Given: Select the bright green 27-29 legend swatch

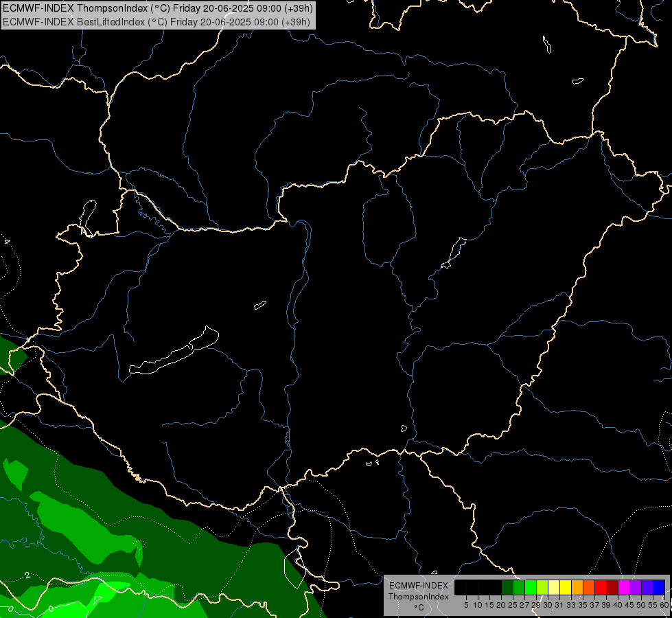Looking at the screenshot, I should [531, 587].
